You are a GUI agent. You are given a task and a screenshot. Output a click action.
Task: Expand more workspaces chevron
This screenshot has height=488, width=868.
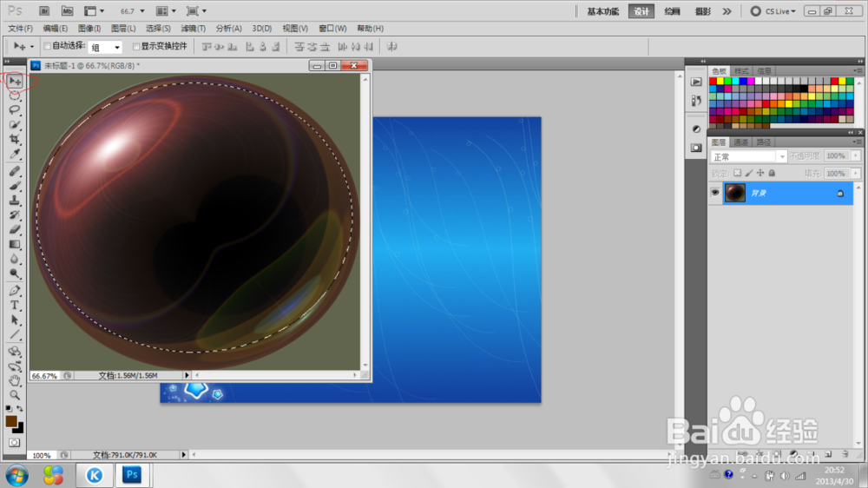click(727, 11)
